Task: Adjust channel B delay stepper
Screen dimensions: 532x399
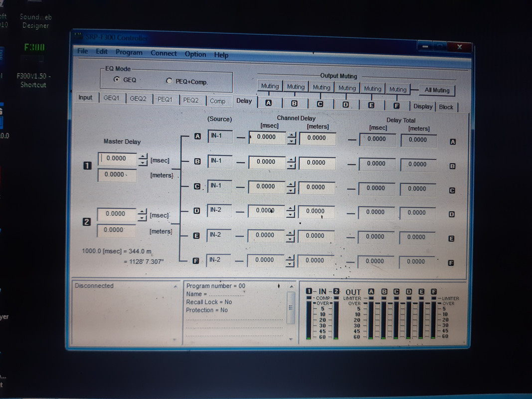Action: pyautogui.click(x=291, y=163)
